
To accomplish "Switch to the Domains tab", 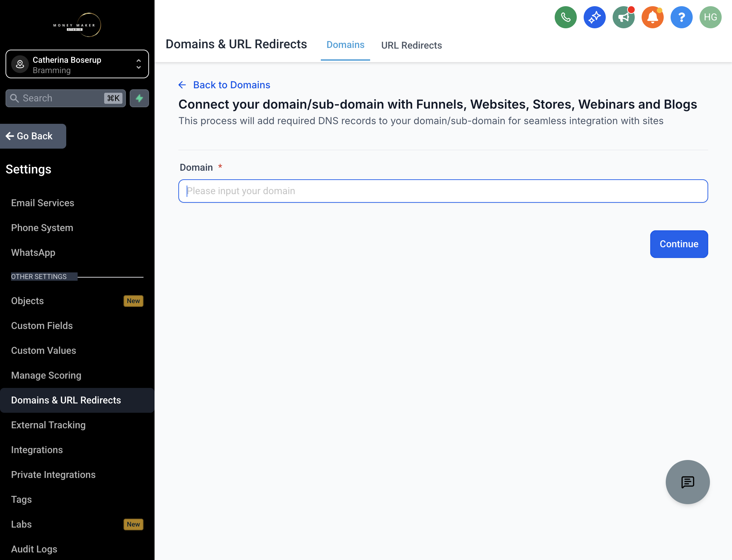I will [345, 45].
